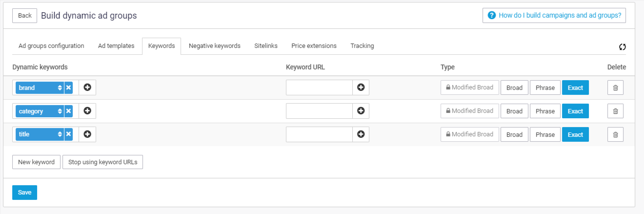Viewport: 644px width, 214px height.
Task: Set category row match type to Phrase
Action: (545, 111)
